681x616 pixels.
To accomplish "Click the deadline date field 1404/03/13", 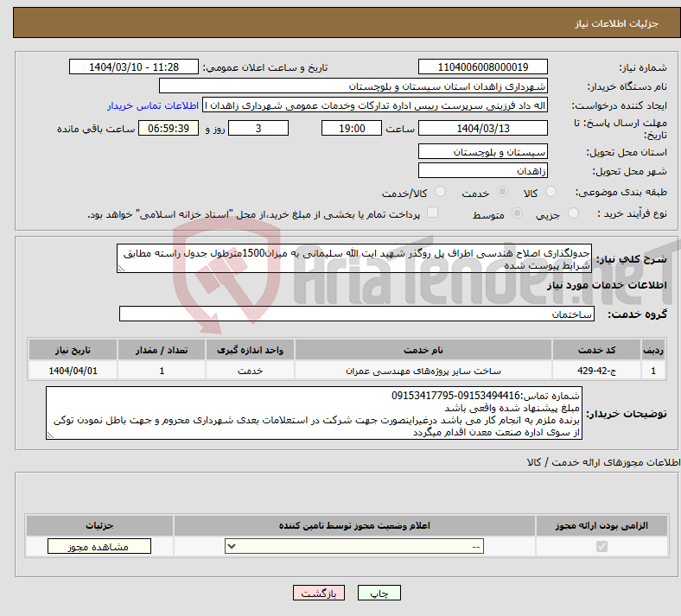I will pyautogui.click(x=482, y=128).
